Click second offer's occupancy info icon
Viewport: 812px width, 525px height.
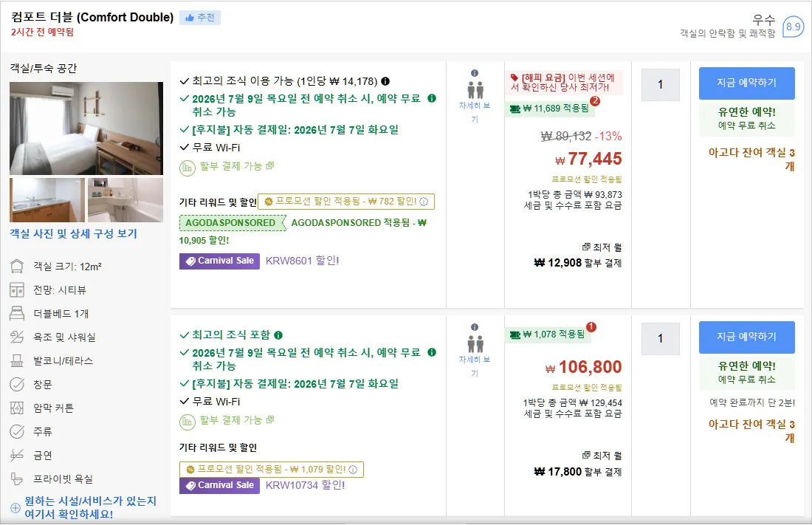click(x=475, y=327)
